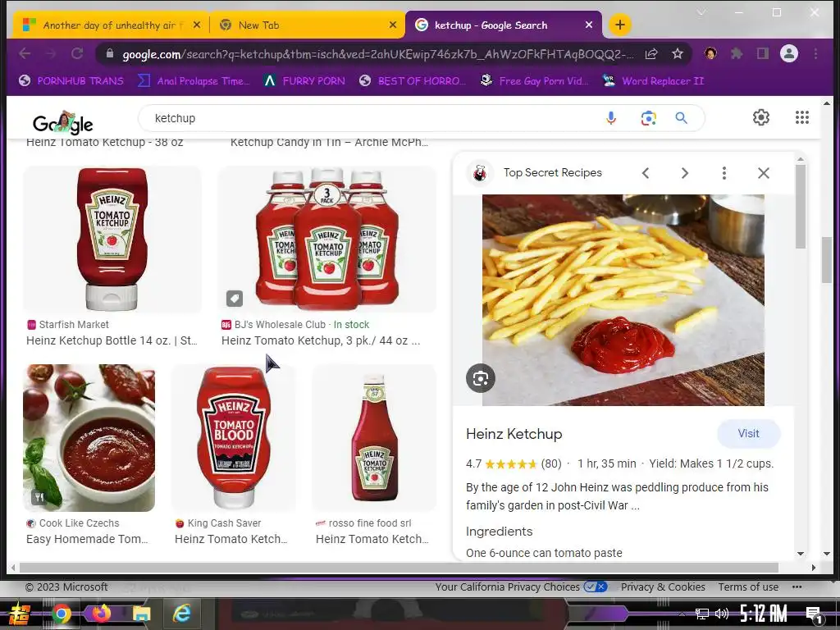Screen dimensions: 840x630
Task: Search by image with Lens icon
Action: 648,118
